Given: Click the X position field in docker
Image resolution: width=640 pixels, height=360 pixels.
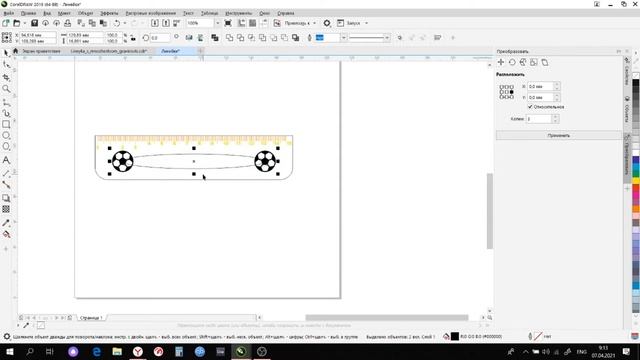Looking at the screenshot, I should click(x=540, y=87).
